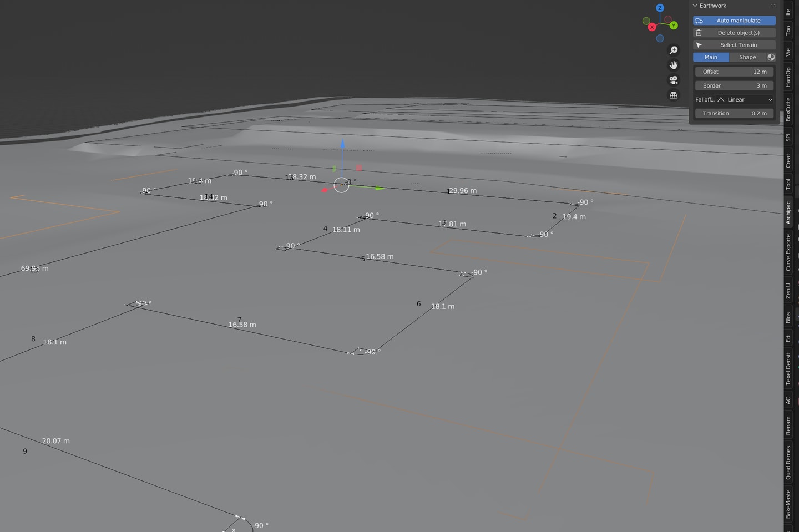This screenshot has width=799, height=532.
Task: Click the blue Z move arrow in viewport
Action: coord(342,144)
